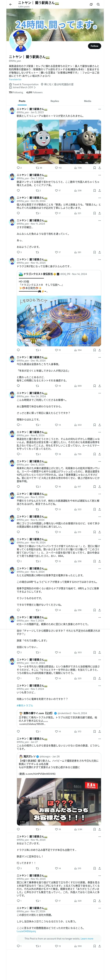Switch to the Replies tab

point(55,101)
